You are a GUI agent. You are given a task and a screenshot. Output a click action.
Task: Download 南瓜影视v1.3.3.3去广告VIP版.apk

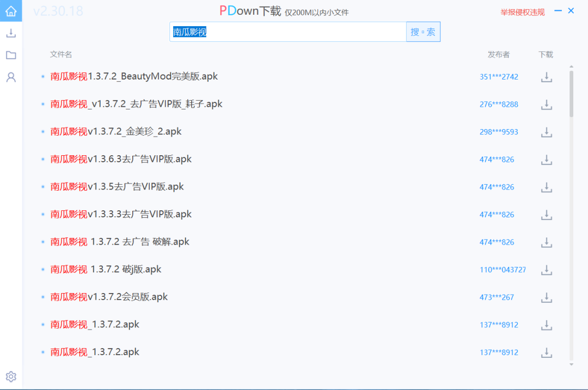tap(547, 215)
